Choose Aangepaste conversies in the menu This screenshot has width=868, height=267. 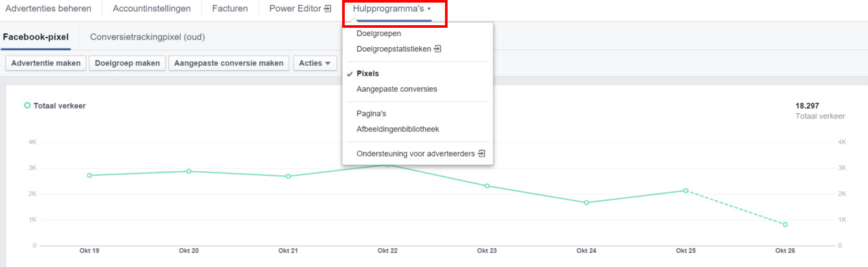(396, 89)
